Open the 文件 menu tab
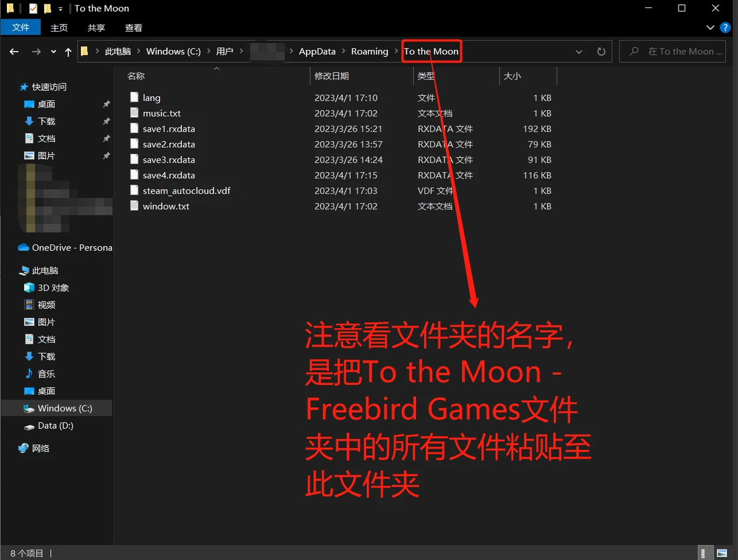This screenshot has height=560, width=738. 20,27
